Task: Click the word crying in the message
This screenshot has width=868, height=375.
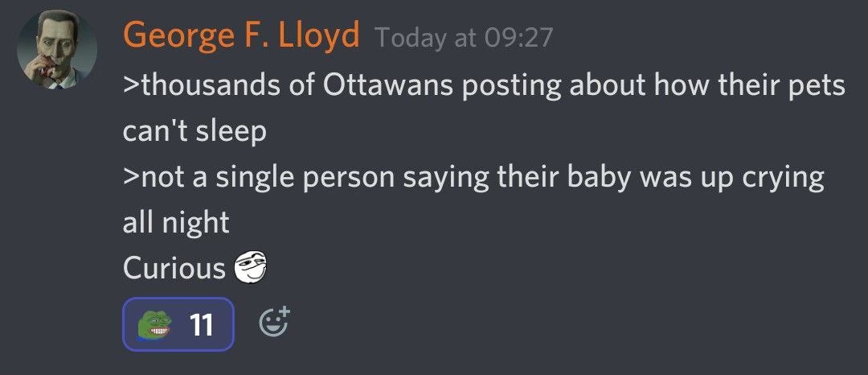Action: coord(788,179)
